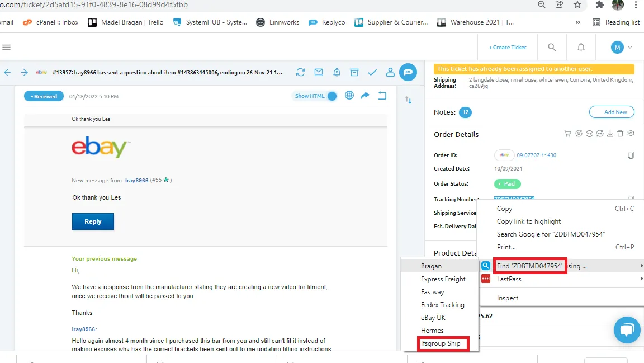
Task: Choose Print... in the context menu
Action: [560, 247]
